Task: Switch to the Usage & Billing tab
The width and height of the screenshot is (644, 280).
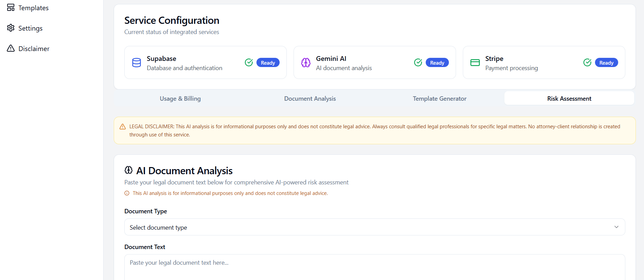Action: [x=180, y=99]
